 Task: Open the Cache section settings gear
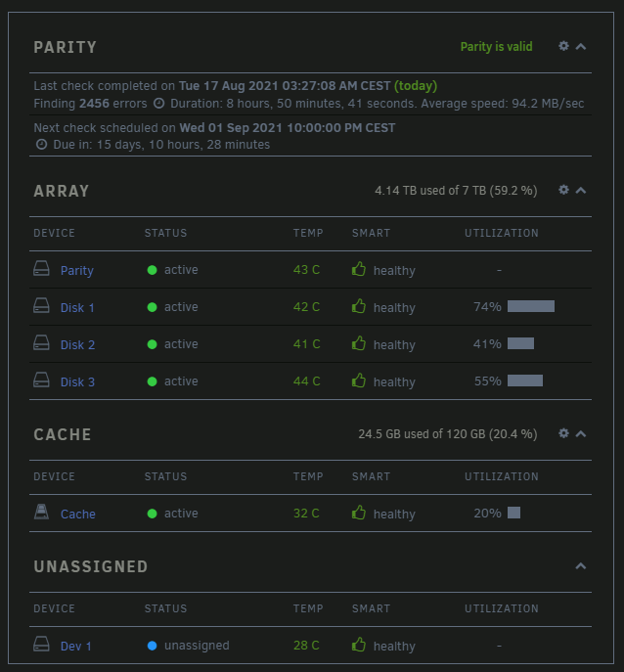click(563, 433)
